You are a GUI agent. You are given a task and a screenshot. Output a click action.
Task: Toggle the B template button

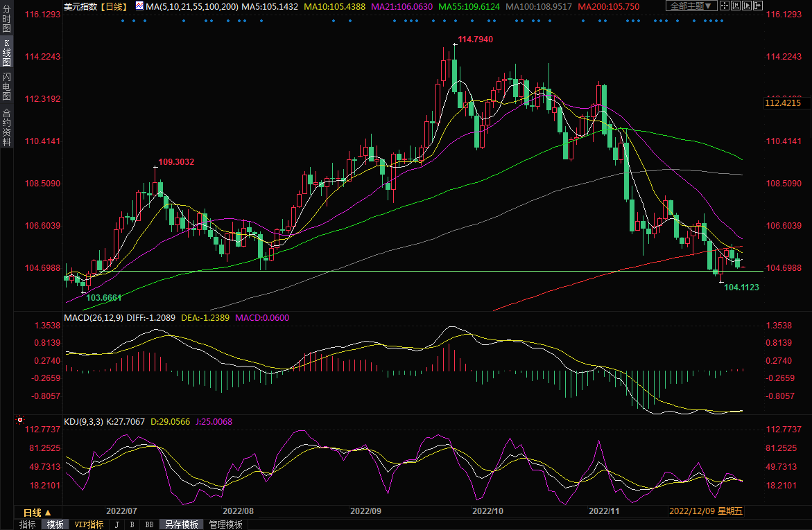(132, 524)
